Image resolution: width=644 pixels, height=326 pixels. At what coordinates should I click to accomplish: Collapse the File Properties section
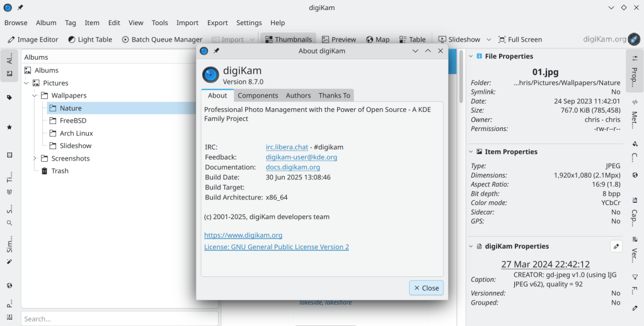[471, 56]
